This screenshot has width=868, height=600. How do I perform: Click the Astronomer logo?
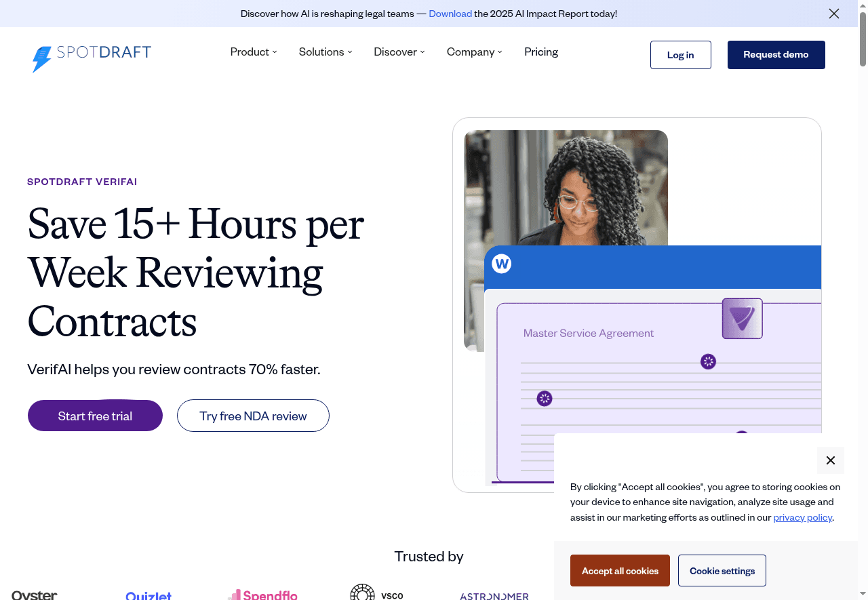click(494, 596)
